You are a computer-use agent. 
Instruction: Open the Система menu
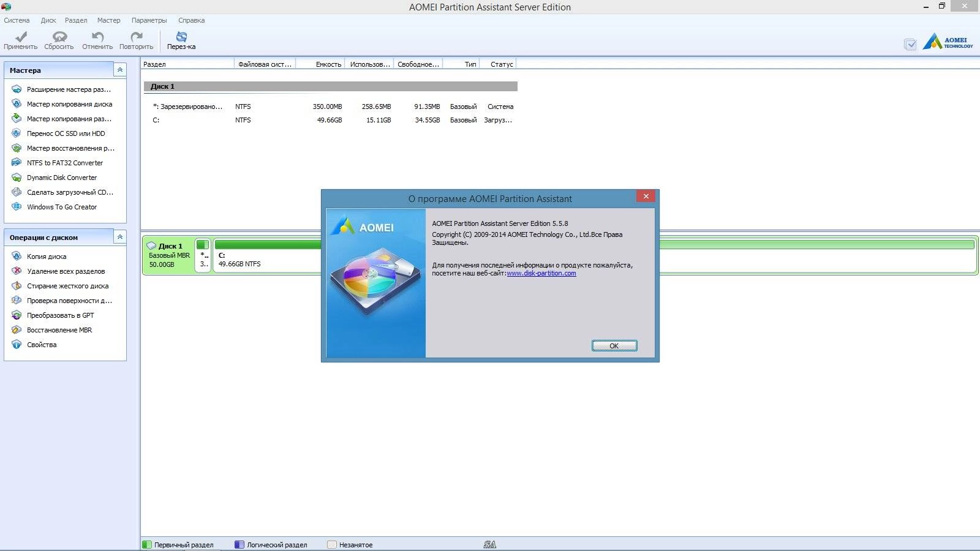pyautogui.click(x=17, y=20)
